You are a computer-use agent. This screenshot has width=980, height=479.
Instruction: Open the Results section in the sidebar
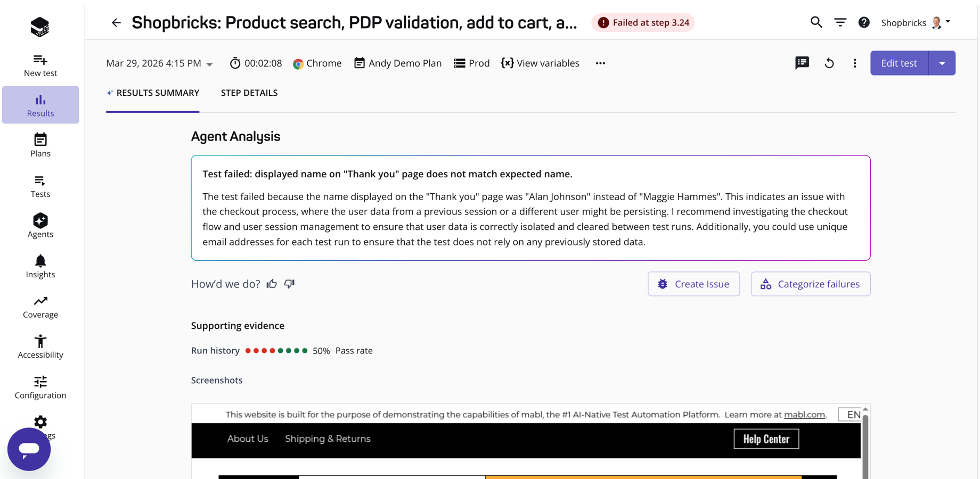click(40, 104)
